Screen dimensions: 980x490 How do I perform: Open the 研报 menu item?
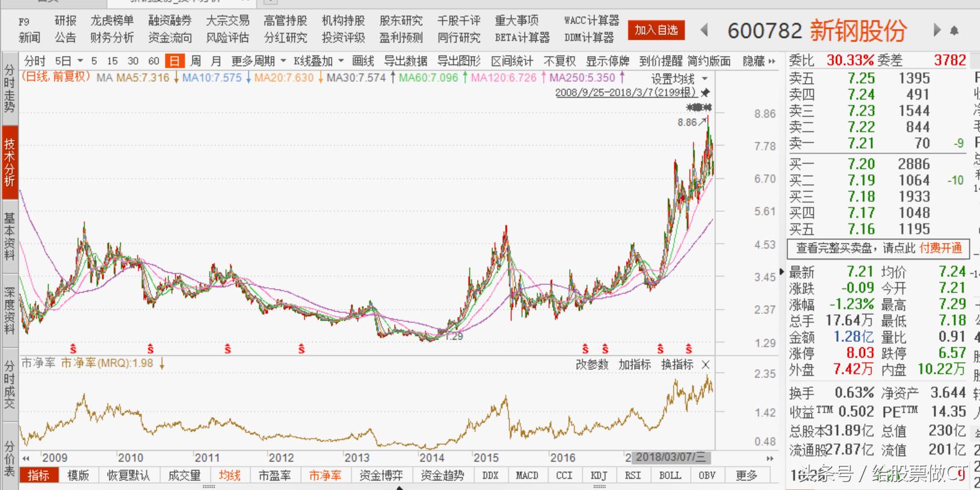66,21
